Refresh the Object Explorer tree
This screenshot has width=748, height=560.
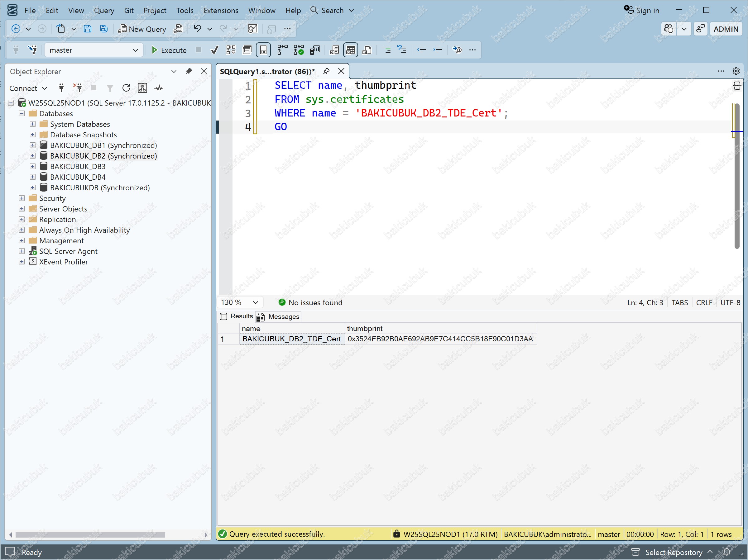coord(126,88)
